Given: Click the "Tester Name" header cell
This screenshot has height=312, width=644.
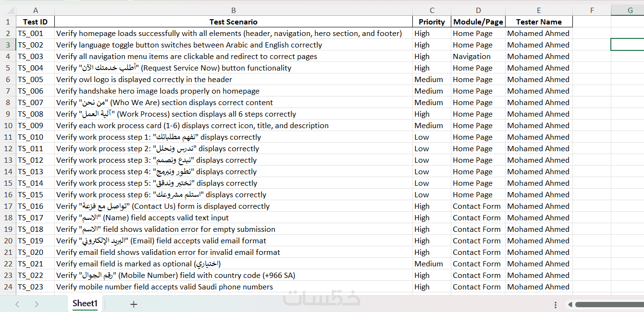Looking at the screenshot, I should point(539,22).
